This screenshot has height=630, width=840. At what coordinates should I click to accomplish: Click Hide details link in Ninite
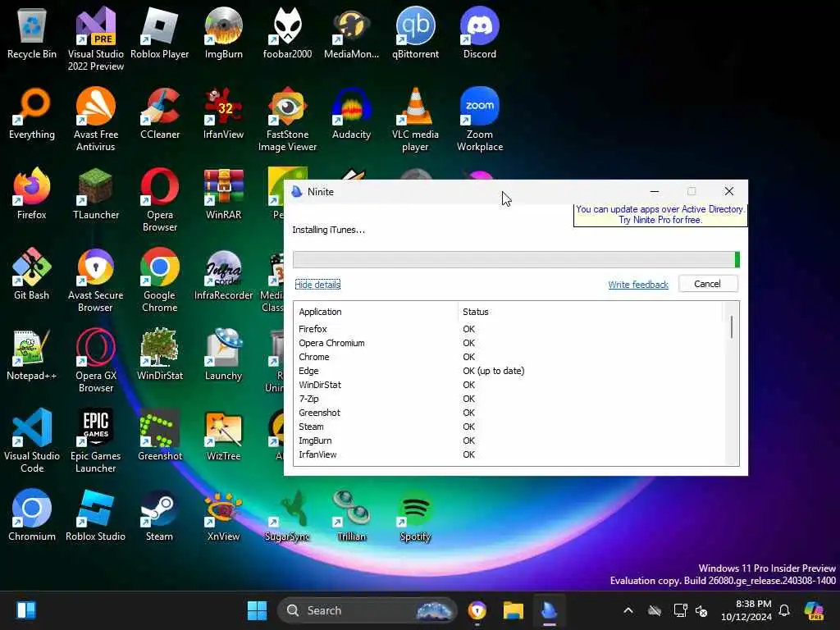pyautogui.click(x=317, y=285)
